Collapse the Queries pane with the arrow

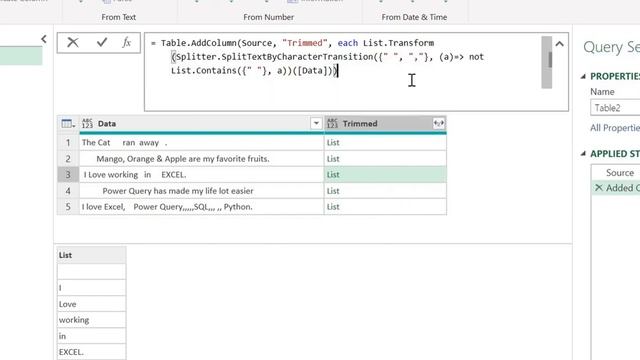click(x=44, y=39)
